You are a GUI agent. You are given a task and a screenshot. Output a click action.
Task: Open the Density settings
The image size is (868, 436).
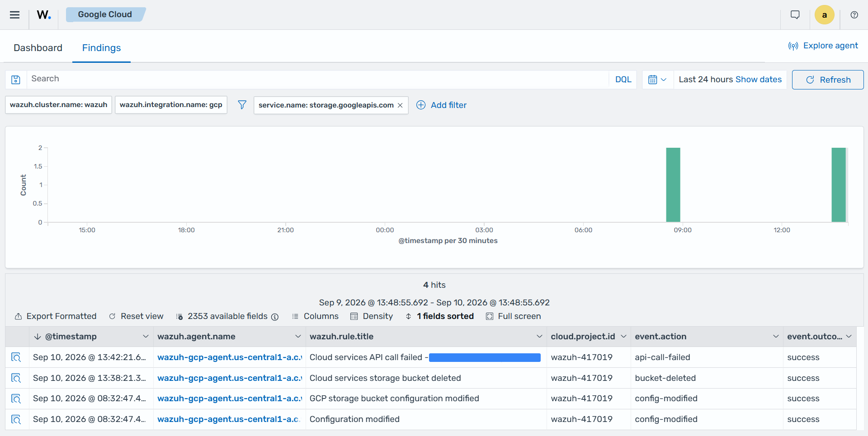[x=372, y=316]
